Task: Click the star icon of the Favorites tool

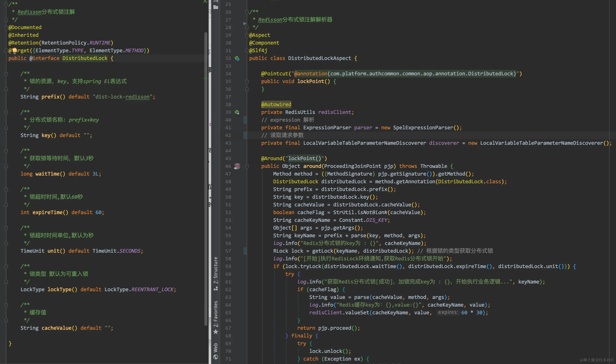Action: (x=216, y=332)
